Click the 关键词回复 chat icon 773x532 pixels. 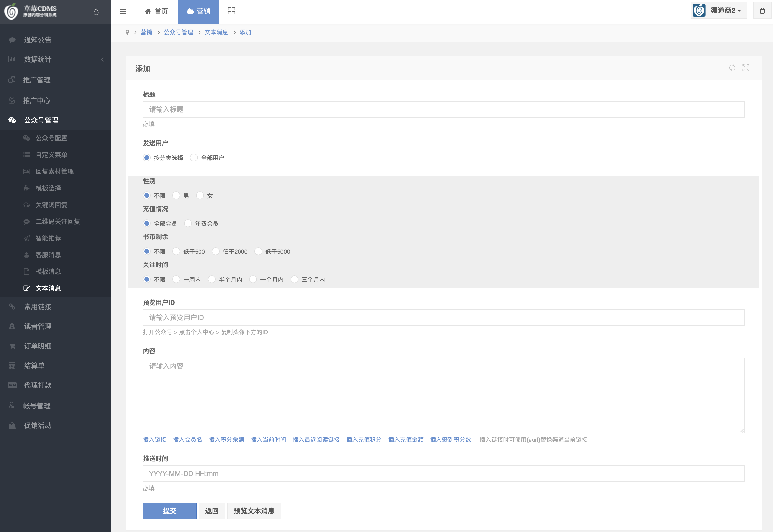click(x=27, y=205)
